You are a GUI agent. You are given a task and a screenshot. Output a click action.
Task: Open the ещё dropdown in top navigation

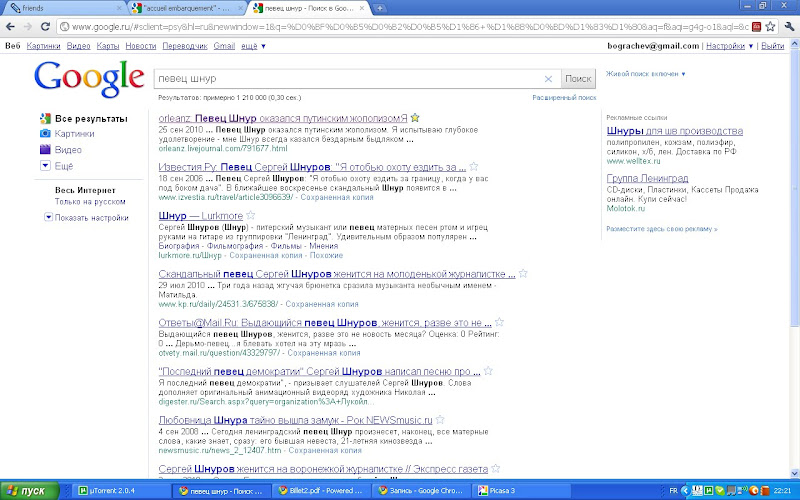(253, 46)
